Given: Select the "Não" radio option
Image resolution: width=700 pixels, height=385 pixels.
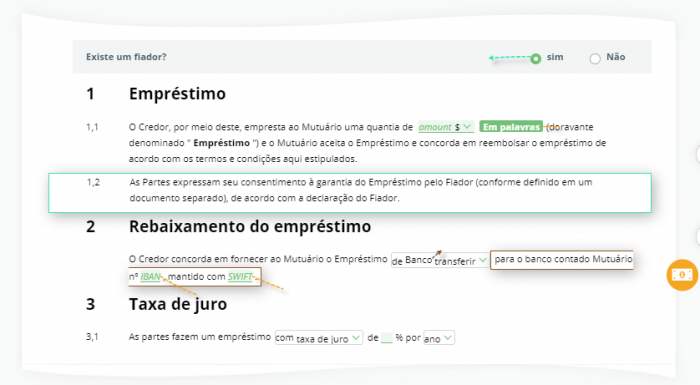Looking at the screenshot, I should 595,59.
